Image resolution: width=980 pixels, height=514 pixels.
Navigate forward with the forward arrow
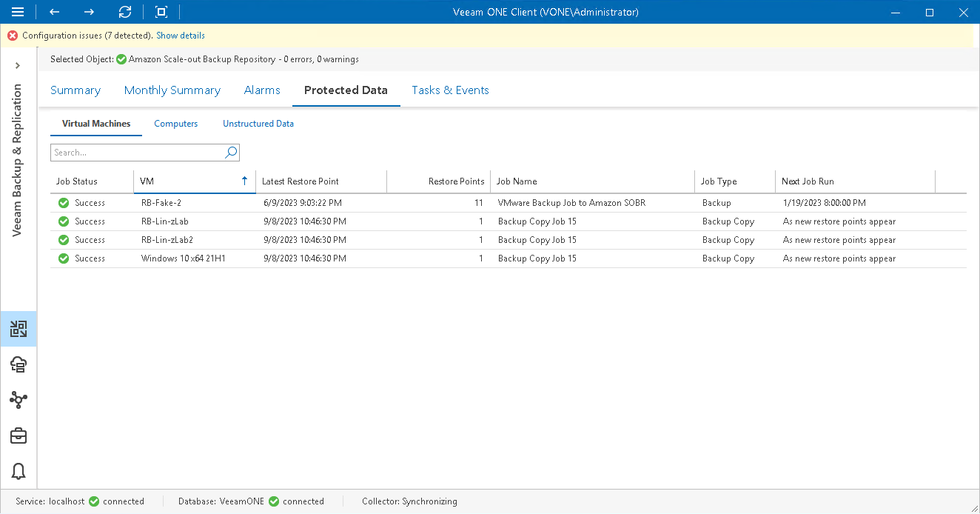(x=88, y=12)
